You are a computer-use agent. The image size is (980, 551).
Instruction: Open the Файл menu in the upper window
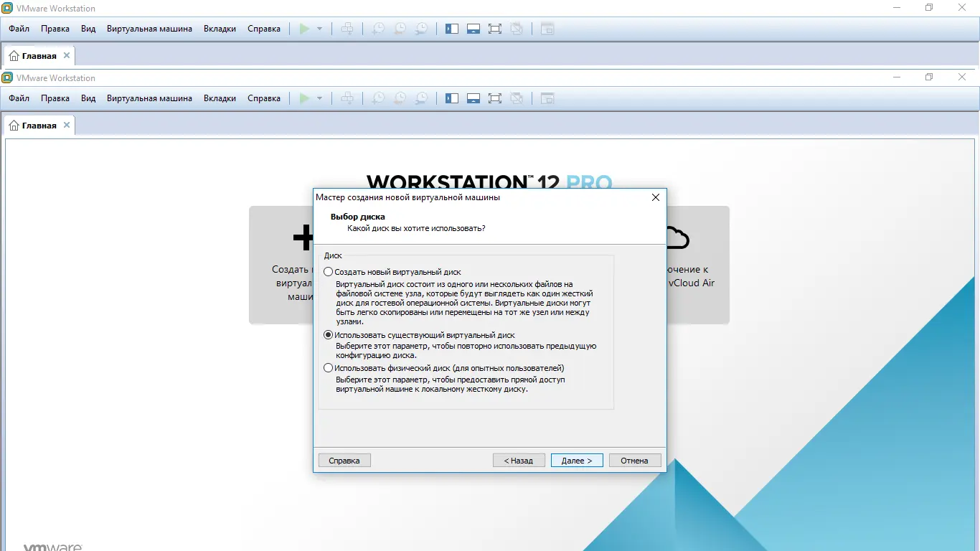coord(19,29)
